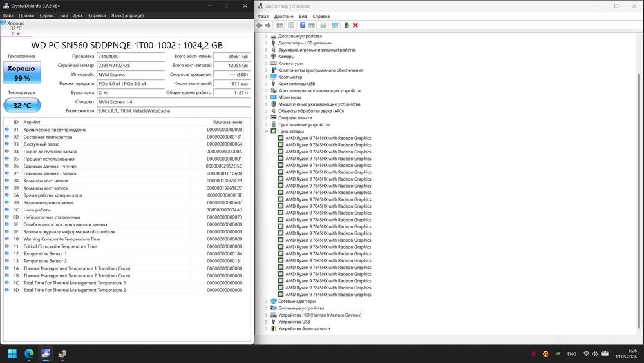Screen dimensions: 644x363
Task: Select Небезопасные отключения attribute row
Action: pyautogui.click(x=124, y=217)
